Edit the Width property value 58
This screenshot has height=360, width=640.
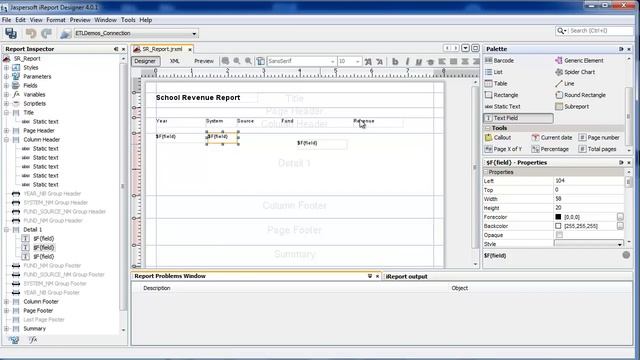tap(589, 199)
